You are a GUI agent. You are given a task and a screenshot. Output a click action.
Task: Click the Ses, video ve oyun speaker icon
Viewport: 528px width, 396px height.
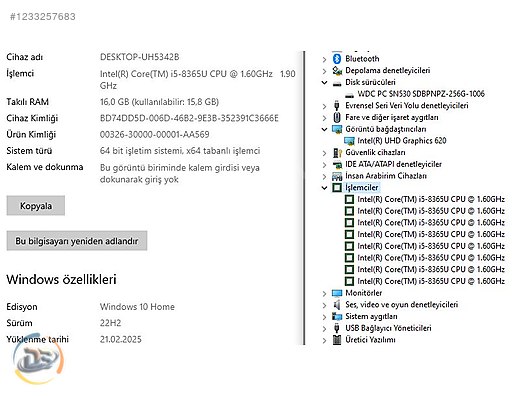[337, 305]
